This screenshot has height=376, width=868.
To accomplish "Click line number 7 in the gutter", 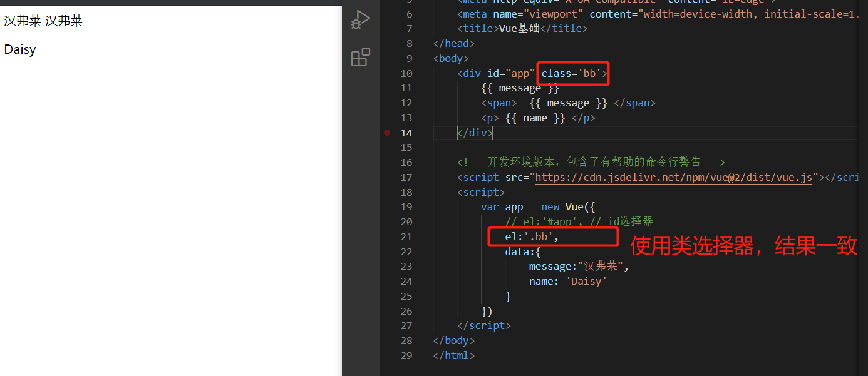I will point(409,28).
